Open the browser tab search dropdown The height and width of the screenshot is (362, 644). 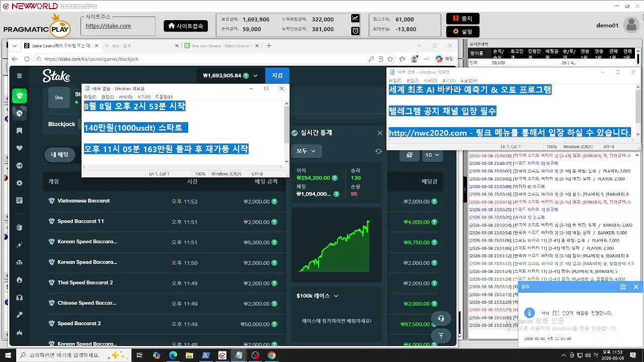coord(15,45)
